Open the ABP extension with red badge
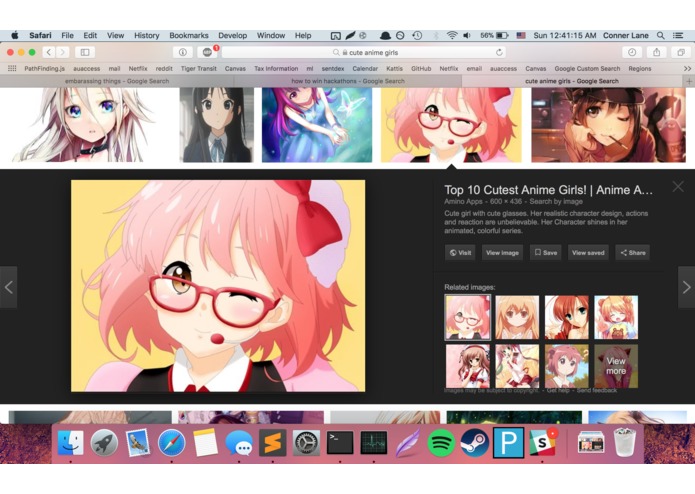This screenshot has width=695, height=494. [x=207, y=52]
